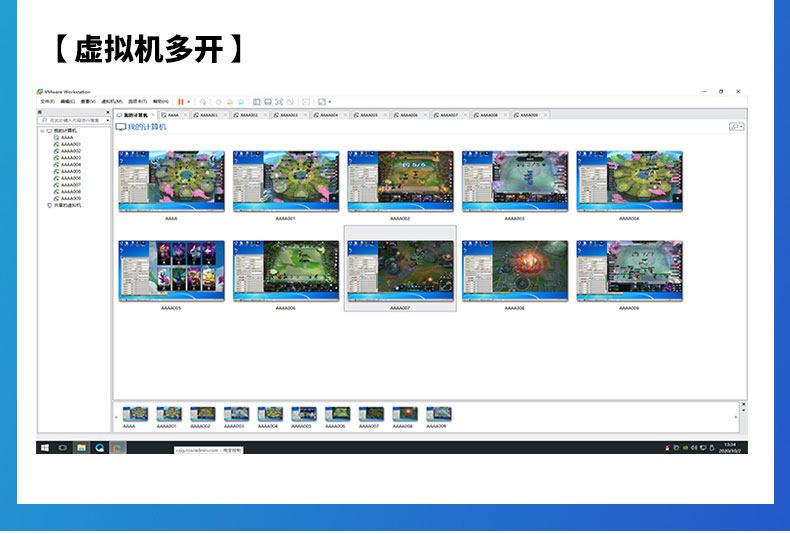Open the 帮助(H) menu

pyautogui.click(x=161, y=102)
